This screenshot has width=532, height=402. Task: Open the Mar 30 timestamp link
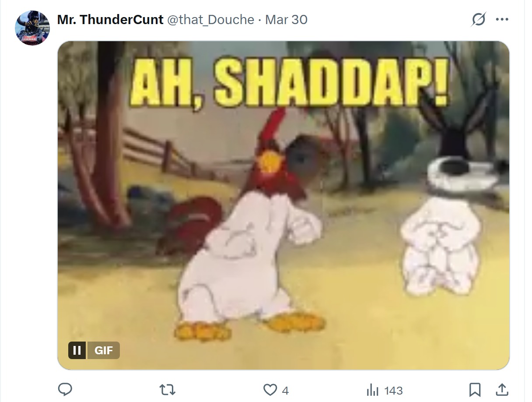click(286, 20)
